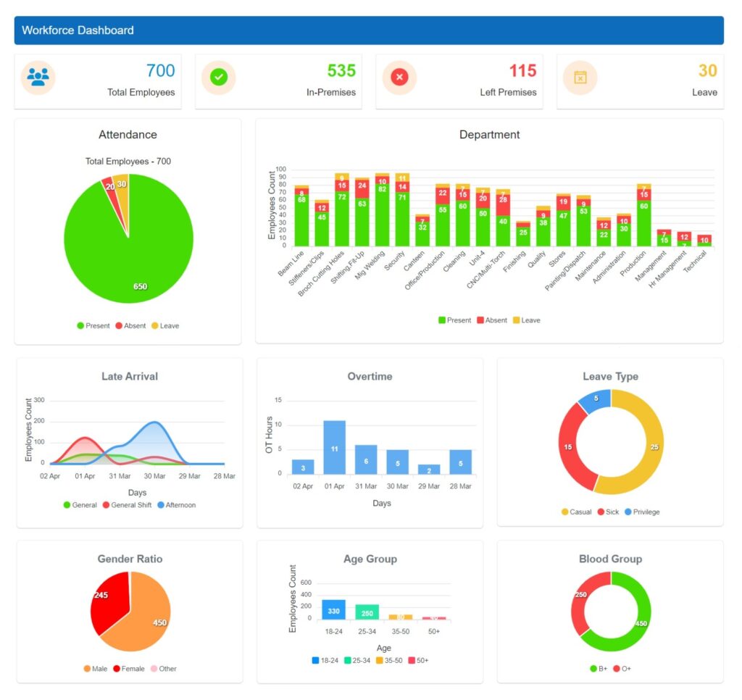Viewport: 742px width, 700px height.
Task: Toggle Female in the Gender Ratio legend
Action: (133, 669)
